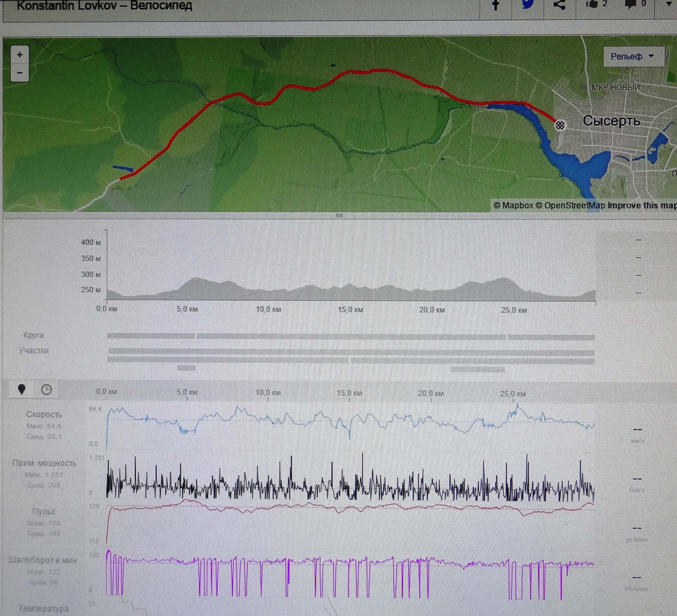Switch charts to distance mode pin icon
Screen dimensions: 677x616
(22, 389)
